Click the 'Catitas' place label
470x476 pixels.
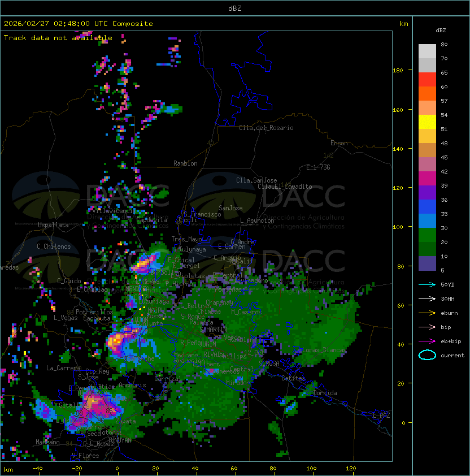[293, 378]
